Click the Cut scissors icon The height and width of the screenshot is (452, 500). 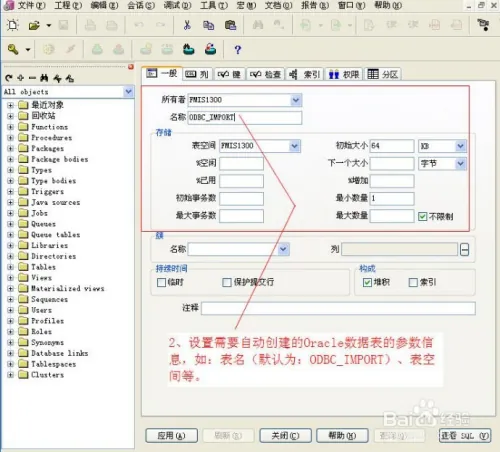(x=187, y=25)
